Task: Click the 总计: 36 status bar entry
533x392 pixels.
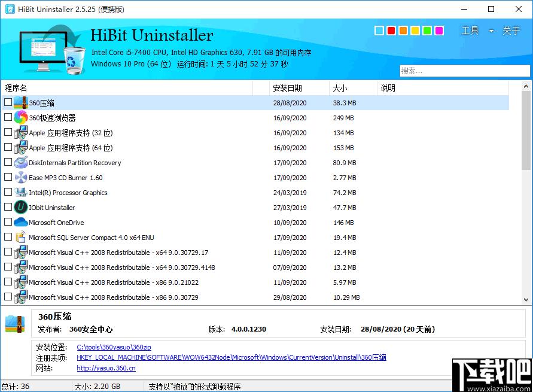Action: [16, 387]
